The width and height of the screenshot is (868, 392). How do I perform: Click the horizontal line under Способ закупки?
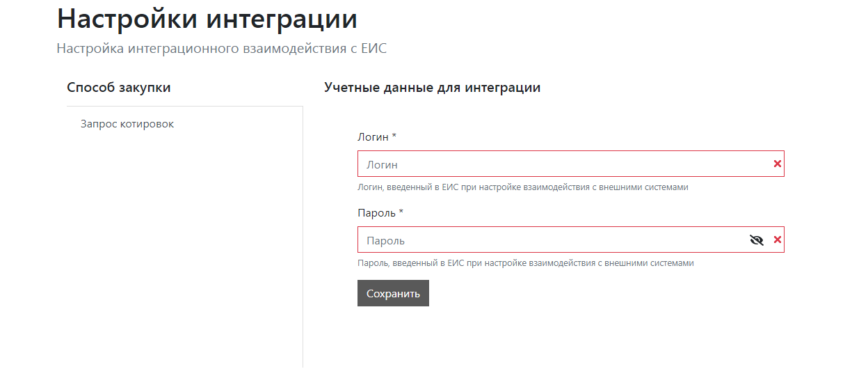tap(184, 107)
